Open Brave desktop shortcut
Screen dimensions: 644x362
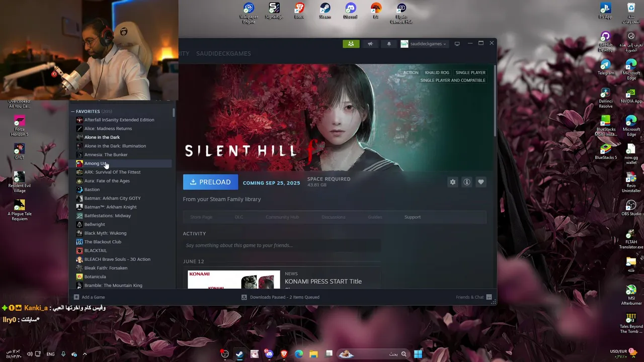299,11
